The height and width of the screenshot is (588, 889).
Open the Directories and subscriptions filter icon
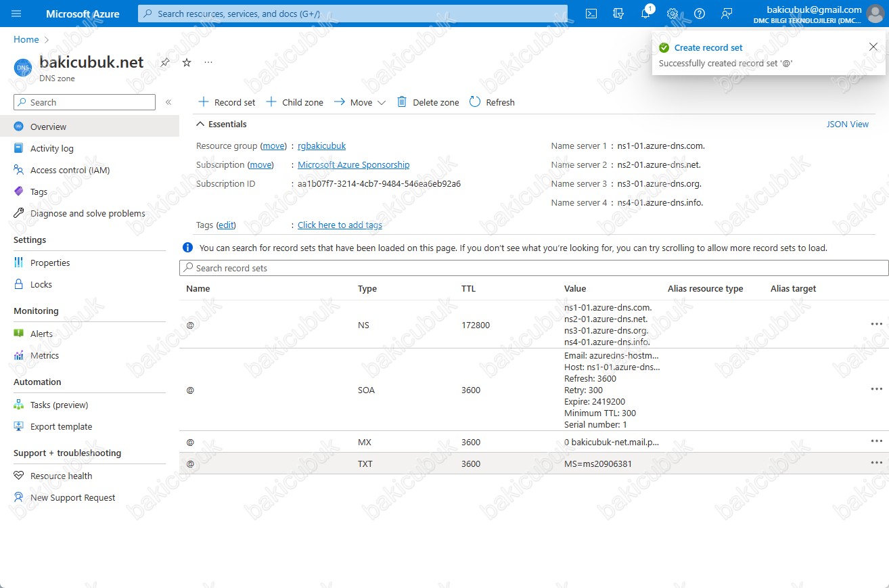point(618,14)
